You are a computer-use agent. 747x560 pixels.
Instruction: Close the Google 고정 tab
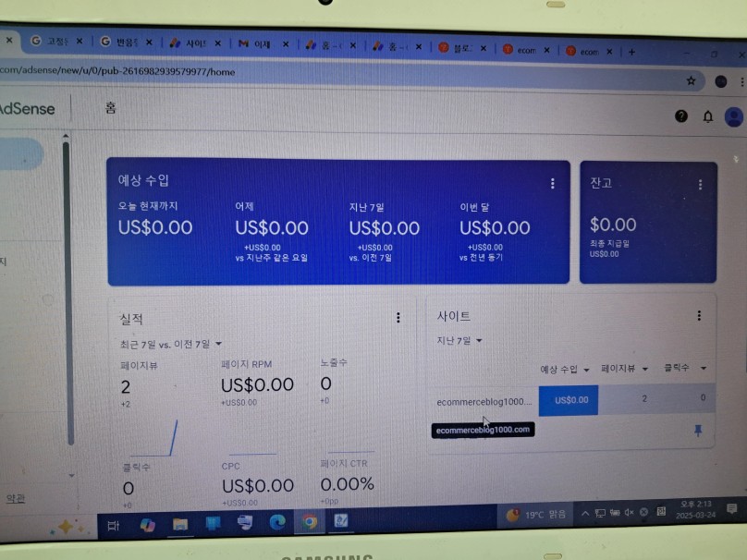(80, 41)
